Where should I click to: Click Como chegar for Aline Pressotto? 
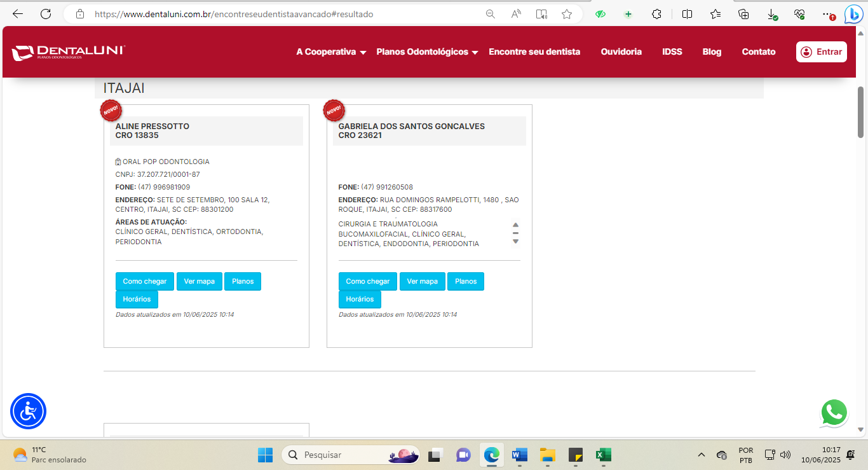(x=145, y=281)
